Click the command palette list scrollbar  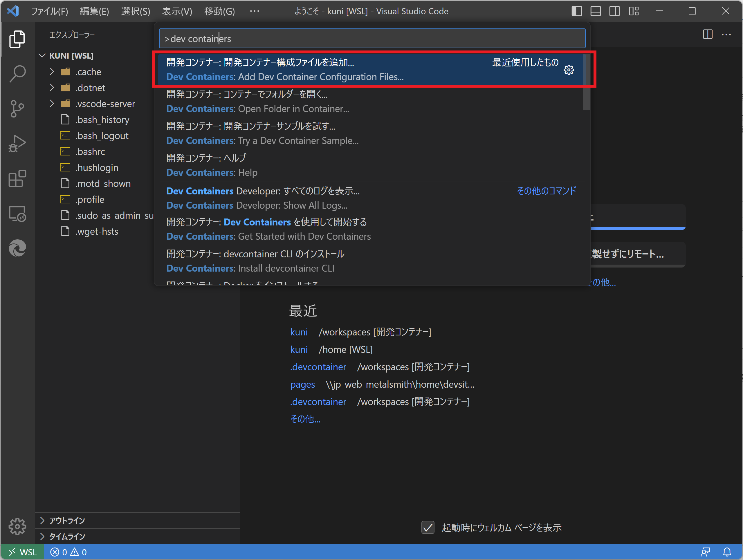point(587,82)
